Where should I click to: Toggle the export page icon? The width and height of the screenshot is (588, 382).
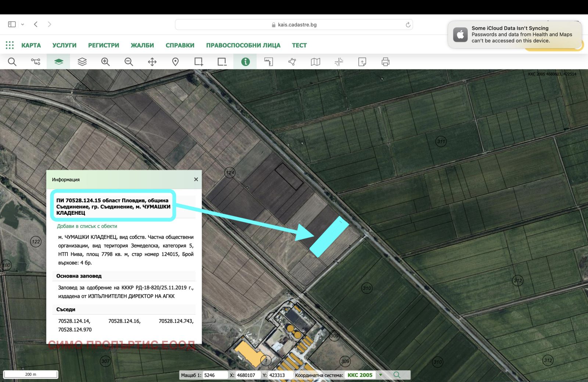362,62
